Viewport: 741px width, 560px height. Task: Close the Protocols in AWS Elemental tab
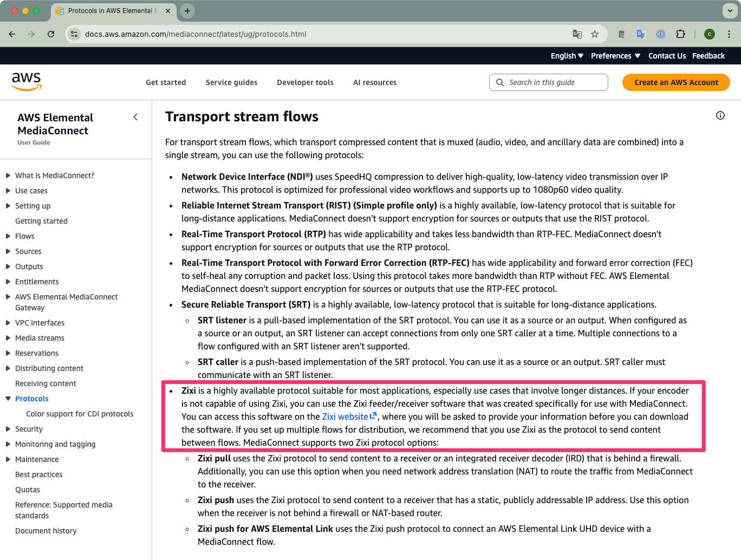(x=168, y=11)
